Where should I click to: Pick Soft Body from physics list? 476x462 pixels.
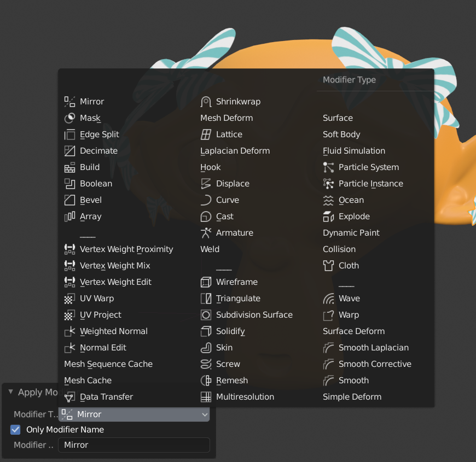pos(341,134)
